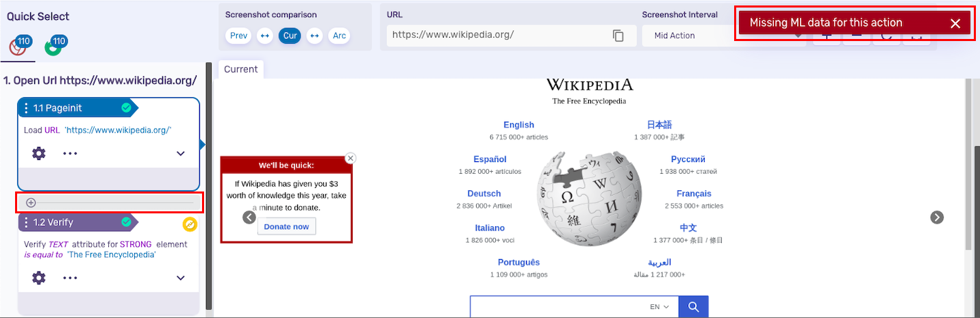Click the Arc screenshot comparison button
This screenshot has width=980, height=318.
coord(339,36)
